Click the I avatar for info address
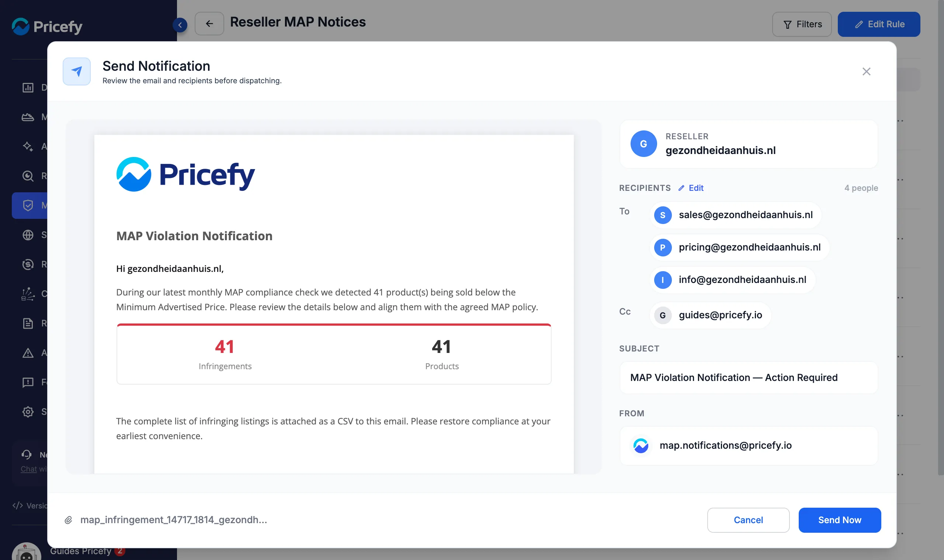Viewport: 944px width, 560px height. (x=662, y=280)
